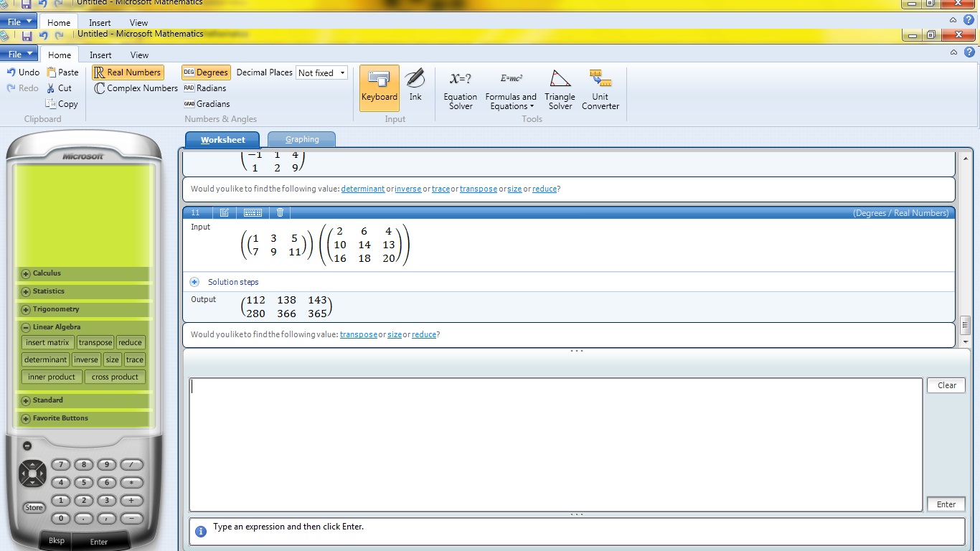
Task: Open the Insert tab in back window
Action: click(100, 22)
